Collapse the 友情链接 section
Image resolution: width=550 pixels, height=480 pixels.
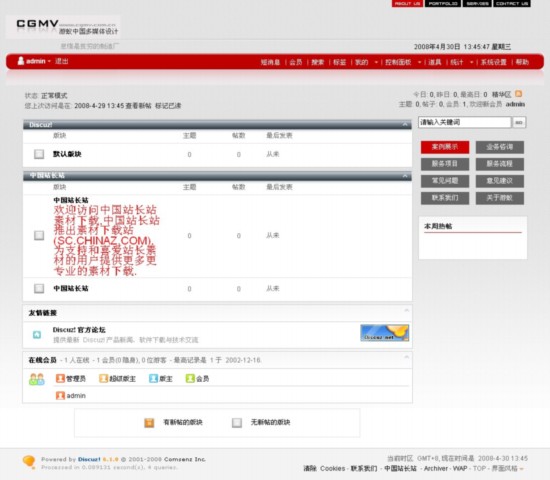[406, 310]
